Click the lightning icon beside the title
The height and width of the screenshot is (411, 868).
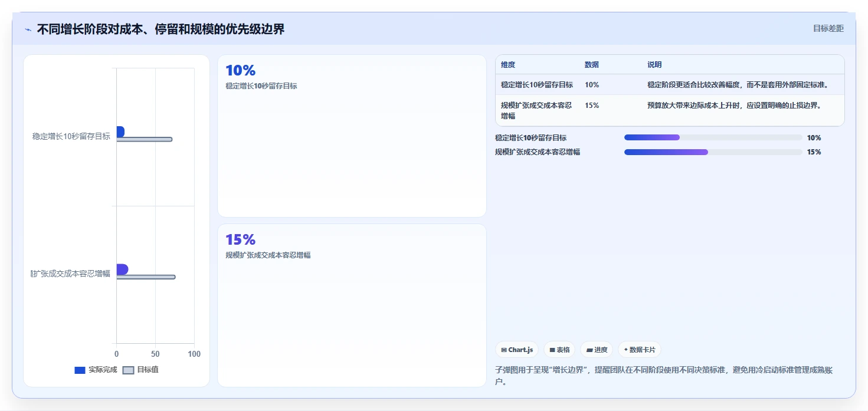pos(28,29)
